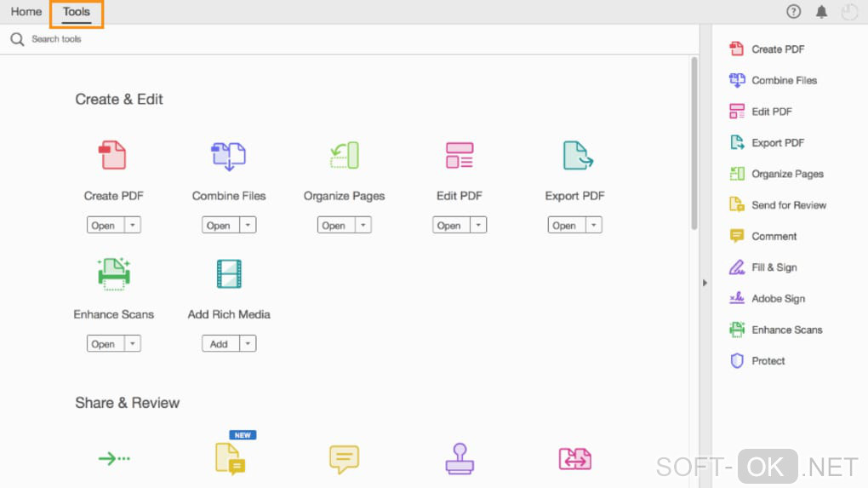The width and height of the screenshot is (868, 488).
Task: Open the notifications bell icon
Action: coord(821,12)
